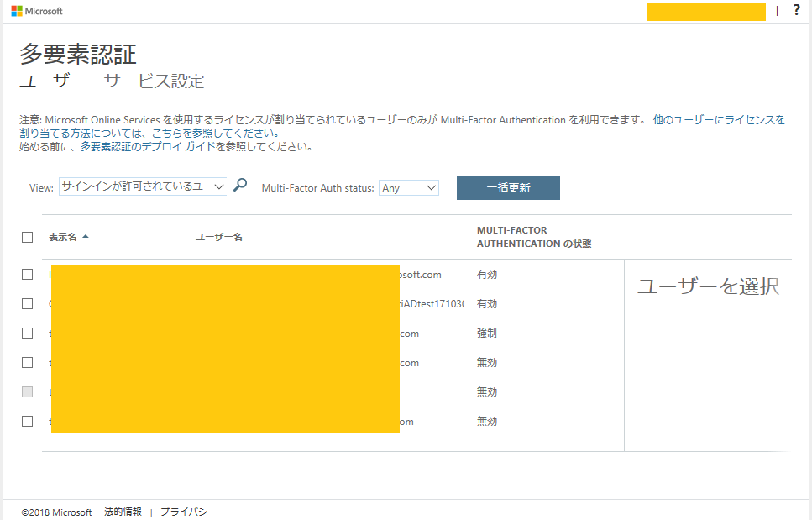Click the search magnifier icon next to View
This screenshot has height=520, width=812.
click(x=240, y=185)
